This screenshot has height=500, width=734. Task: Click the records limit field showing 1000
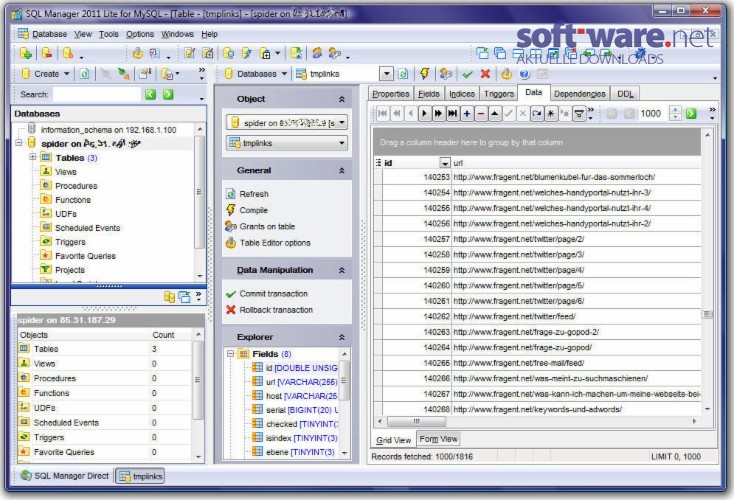click(x=653, y=113)
